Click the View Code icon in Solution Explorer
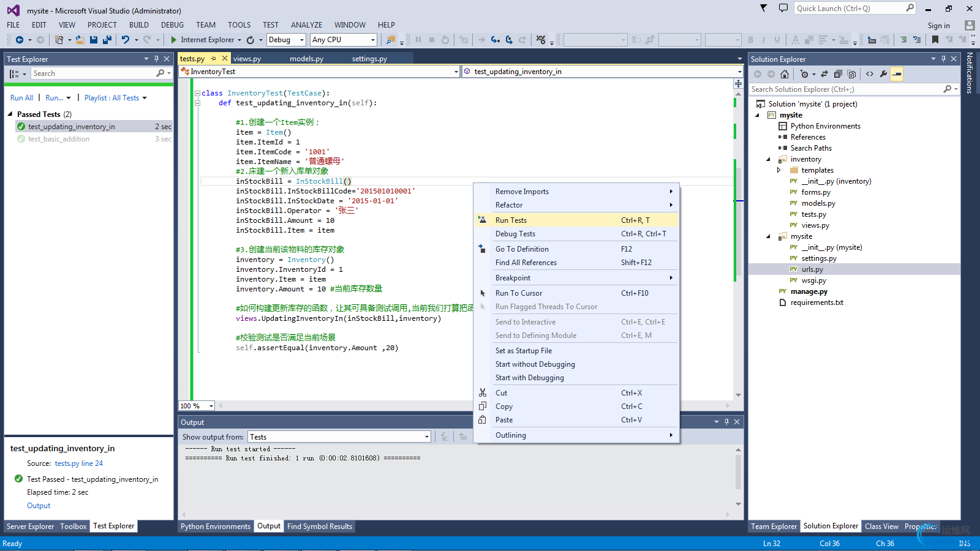The height and width of the screenshot is (551, 980). pos(870,74)
